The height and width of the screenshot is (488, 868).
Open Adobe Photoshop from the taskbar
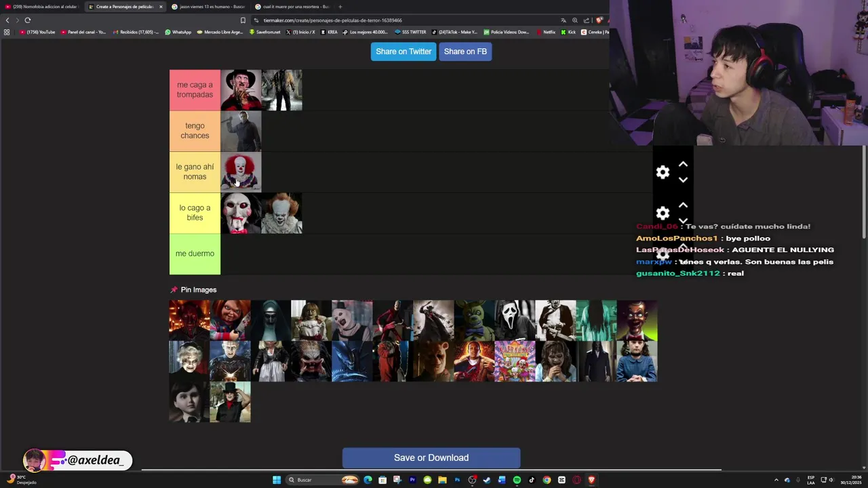458,480
